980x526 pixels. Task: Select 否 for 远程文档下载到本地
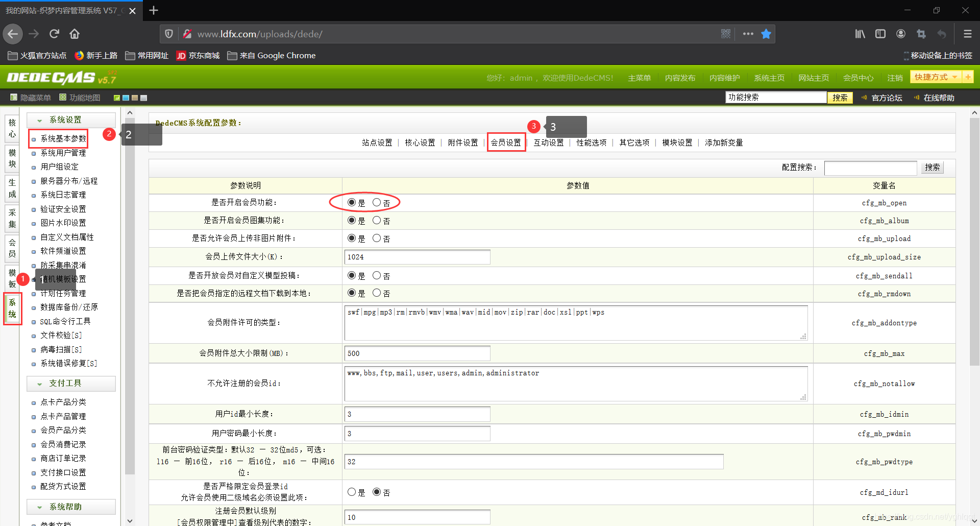377,293
